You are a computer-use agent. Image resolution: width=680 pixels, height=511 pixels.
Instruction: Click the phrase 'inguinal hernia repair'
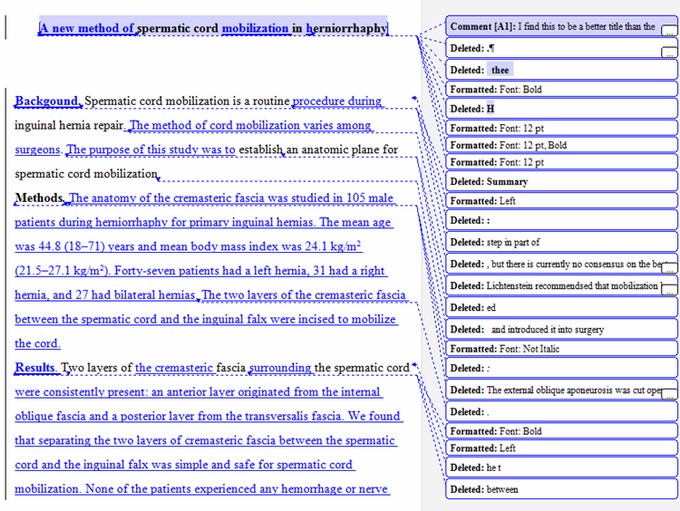pyautogui.click(x=69, y=125)
